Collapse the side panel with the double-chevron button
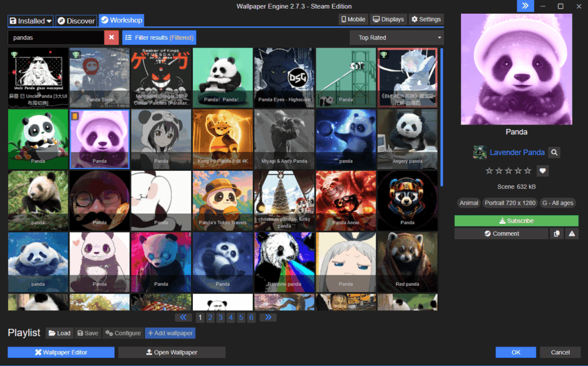The height and width of the screenshot is (366, 588). (525, 6)
